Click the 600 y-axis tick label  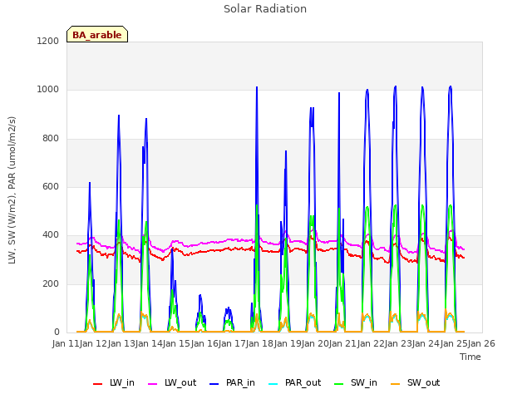51,186
